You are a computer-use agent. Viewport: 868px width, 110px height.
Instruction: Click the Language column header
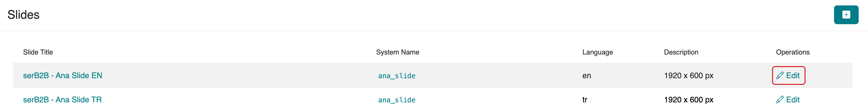(597, 52)
